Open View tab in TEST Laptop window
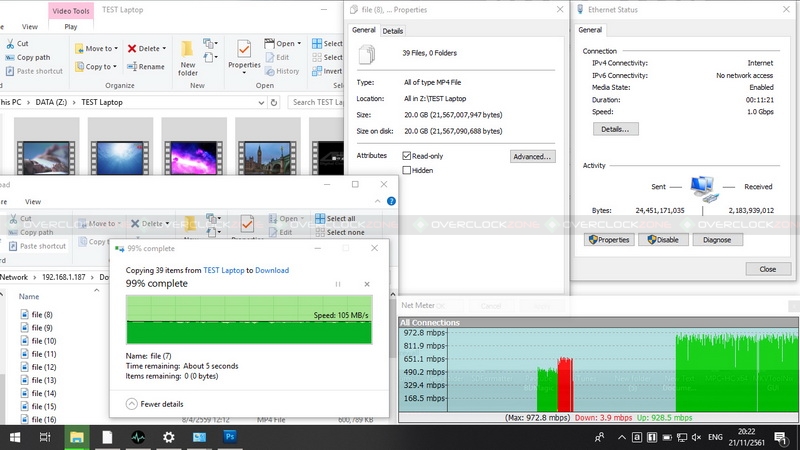The height and width of the screenshot is (450, 800). pyautogui.click(x=30, y=27)
